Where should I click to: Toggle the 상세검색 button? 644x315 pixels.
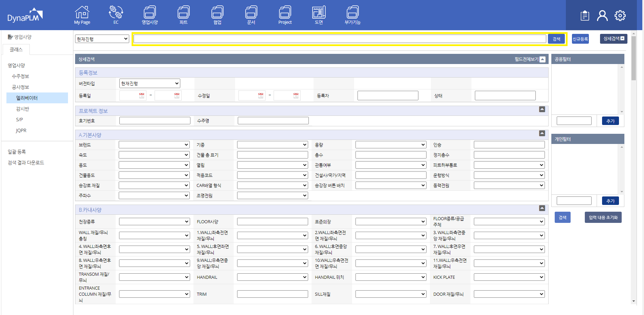tap(614, 39)
